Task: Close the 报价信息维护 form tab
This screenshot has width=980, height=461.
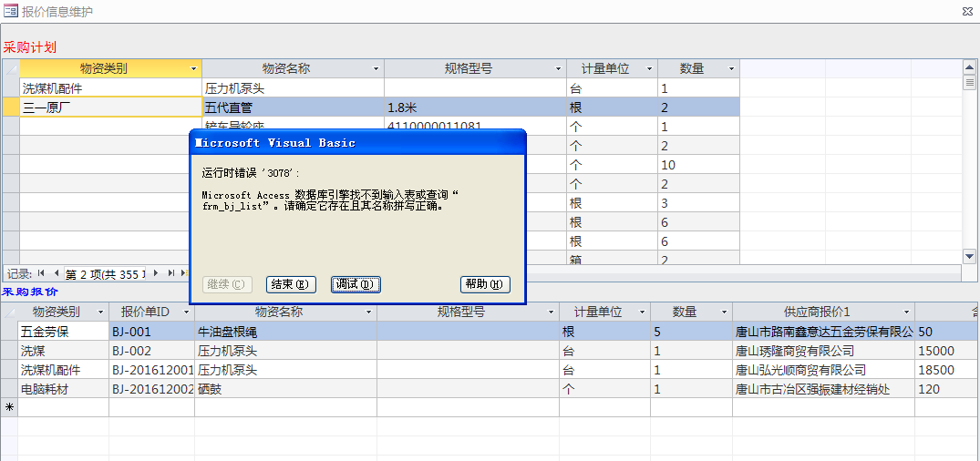Action: (966, 11)
